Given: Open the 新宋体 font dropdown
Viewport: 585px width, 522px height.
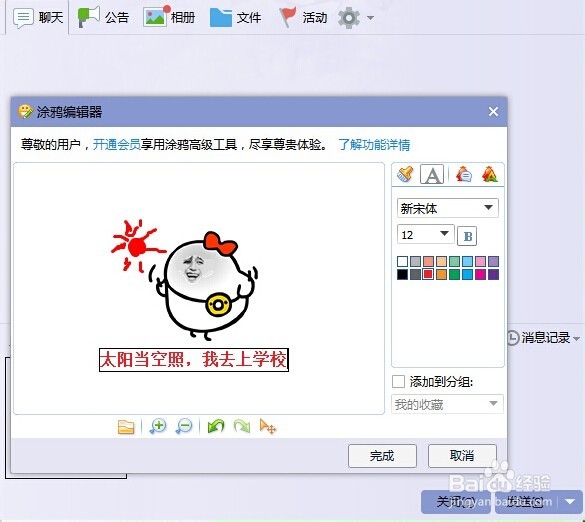Looking at the screenshot, I should [x=448, y=208].
